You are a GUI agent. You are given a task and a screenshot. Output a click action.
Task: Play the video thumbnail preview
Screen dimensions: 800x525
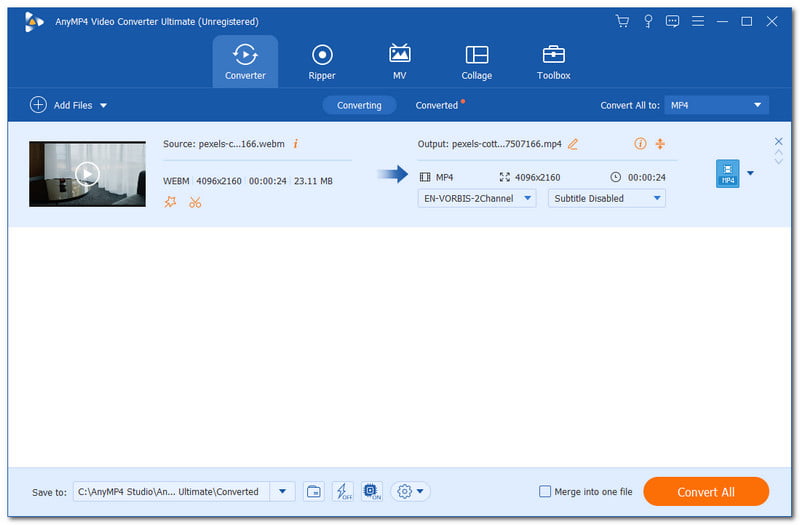(87, 174)
